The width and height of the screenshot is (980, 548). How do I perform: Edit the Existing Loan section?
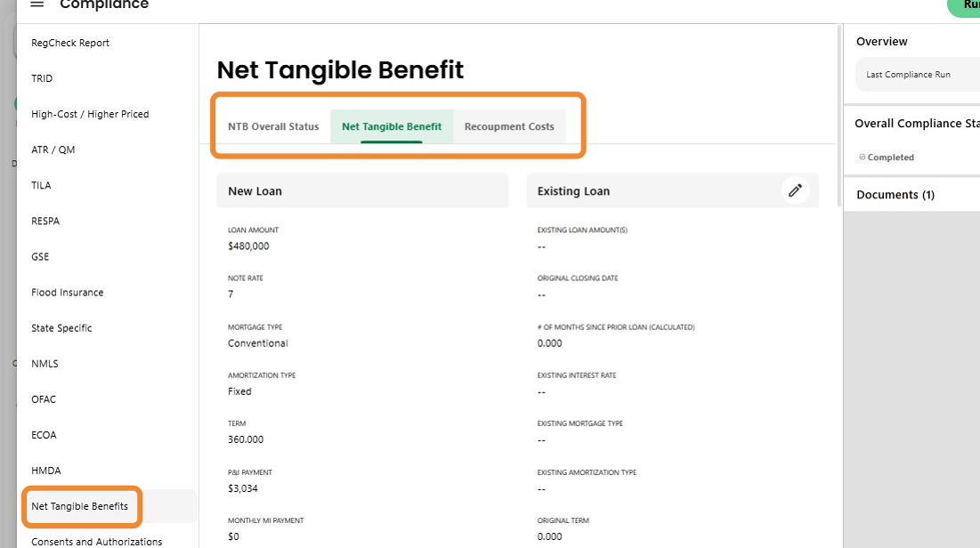[795, 190]
